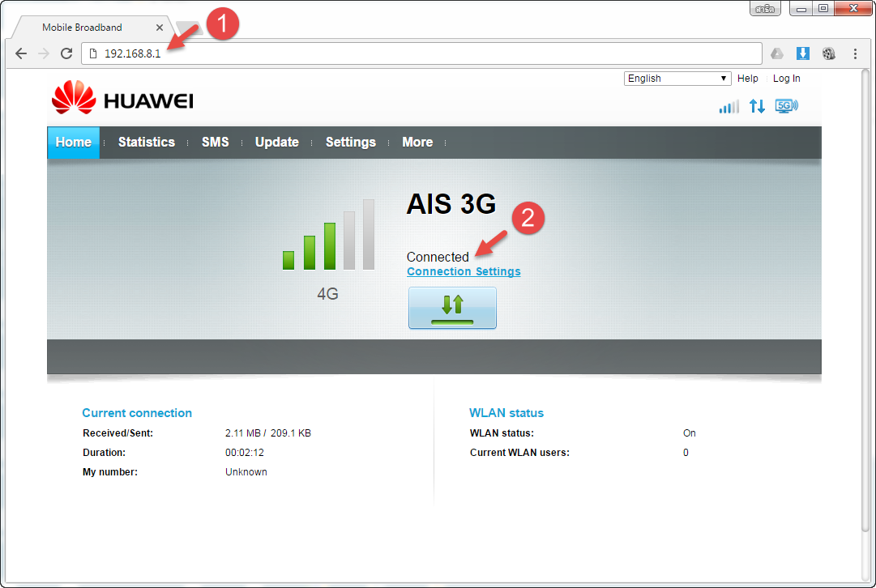Screen dimensions: 876x588
Task: Click the signal strength status icon
Action: 729,106
